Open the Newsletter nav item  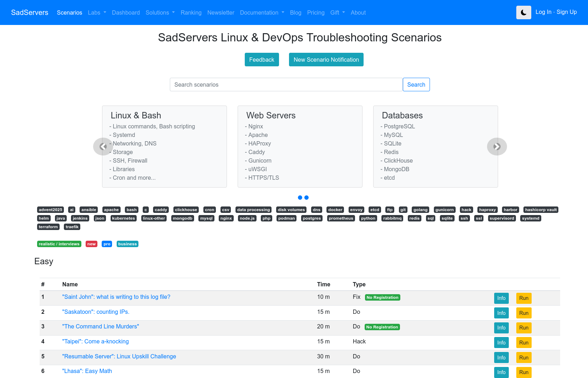[x=221, y=12]
